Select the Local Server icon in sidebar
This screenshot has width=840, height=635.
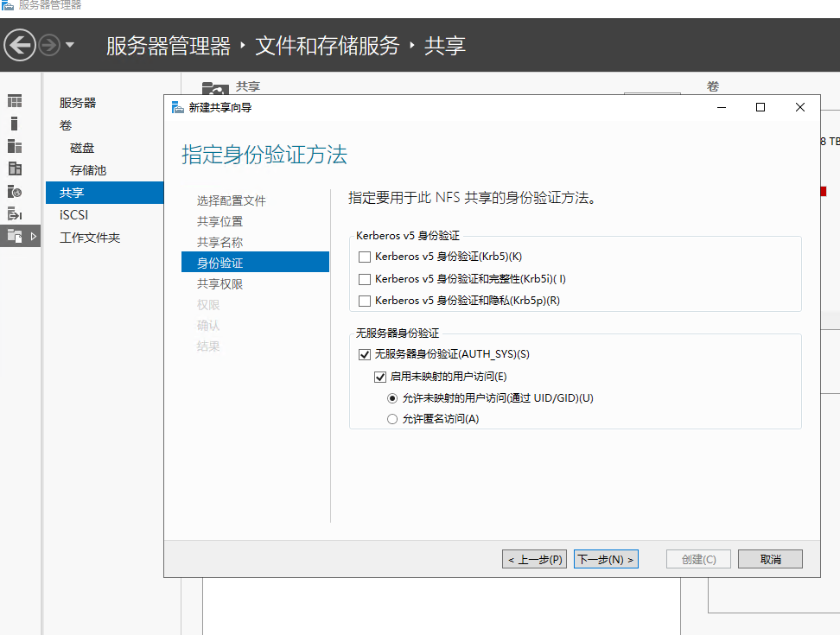pyautogui.click(x=15, y=124)
